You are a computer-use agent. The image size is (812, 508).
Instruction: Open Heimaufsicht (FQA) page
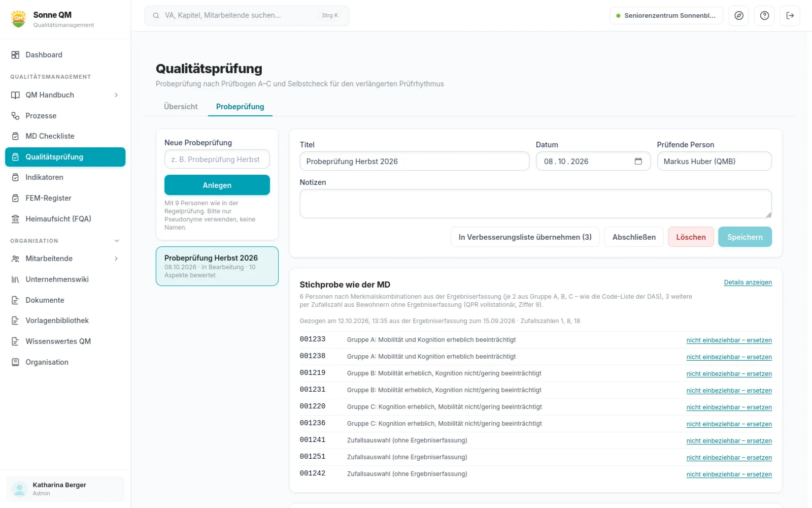(65, 219)
